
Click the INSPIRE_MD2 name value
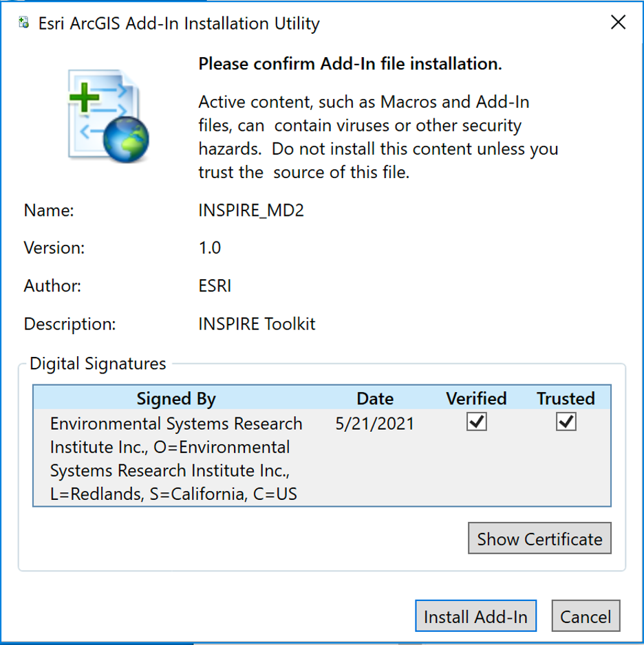(251, 210)
